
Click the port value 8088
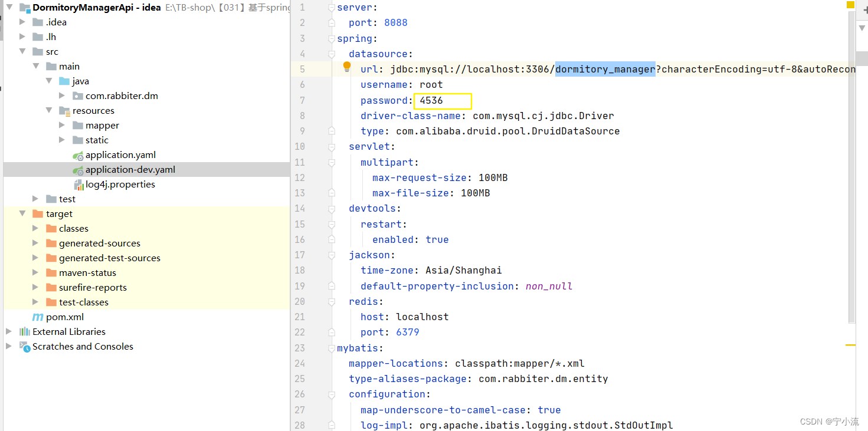pyautogui.click(x=396, y=23)
